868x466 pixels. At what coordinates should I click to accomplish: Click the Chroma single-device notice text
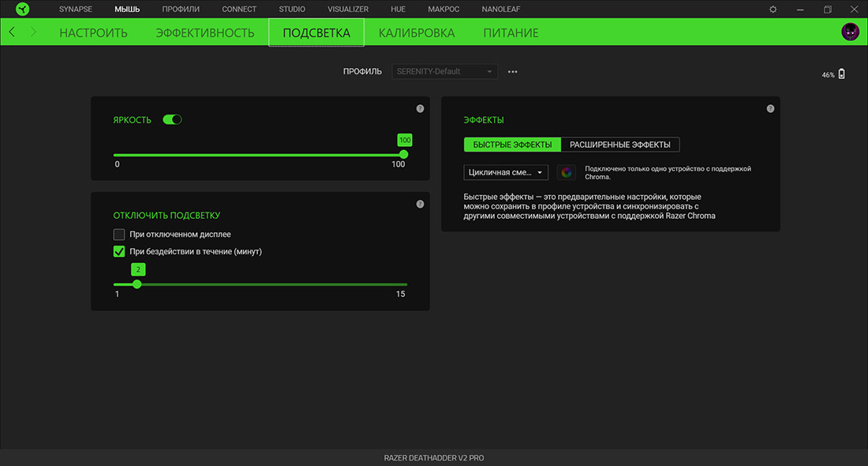668,173
